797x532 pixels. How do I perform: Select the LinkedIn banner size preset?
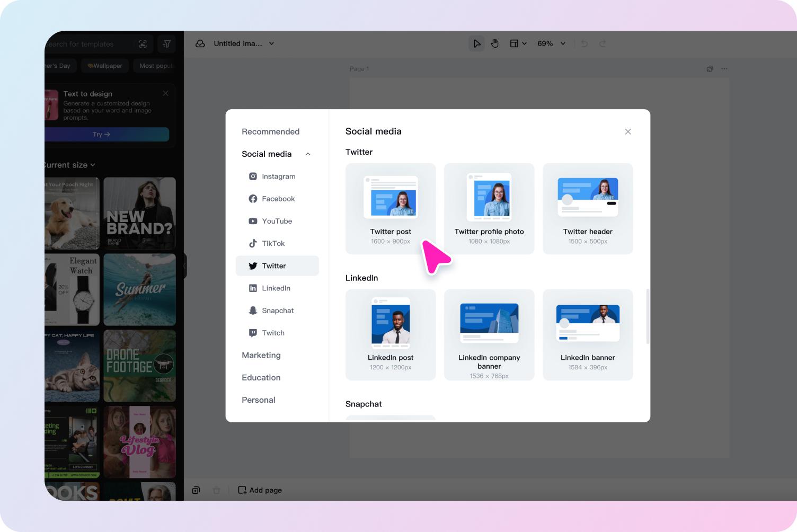coord(588,334)
